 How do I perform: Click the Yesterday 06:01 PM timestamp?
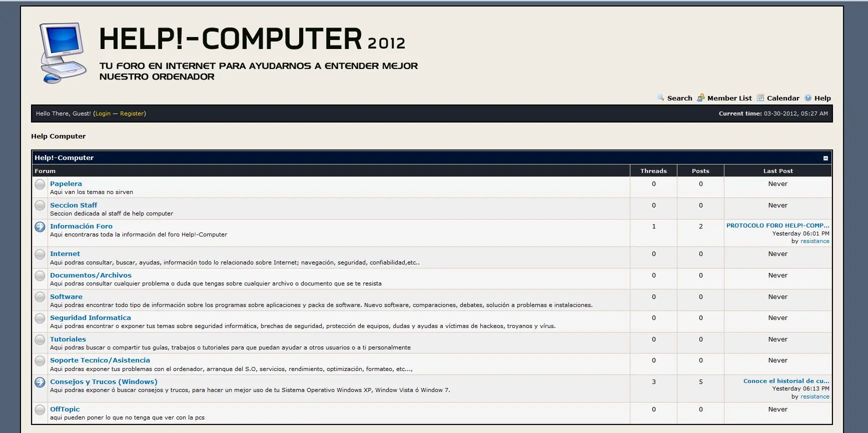pyautogui.click(x=801, y=233)
